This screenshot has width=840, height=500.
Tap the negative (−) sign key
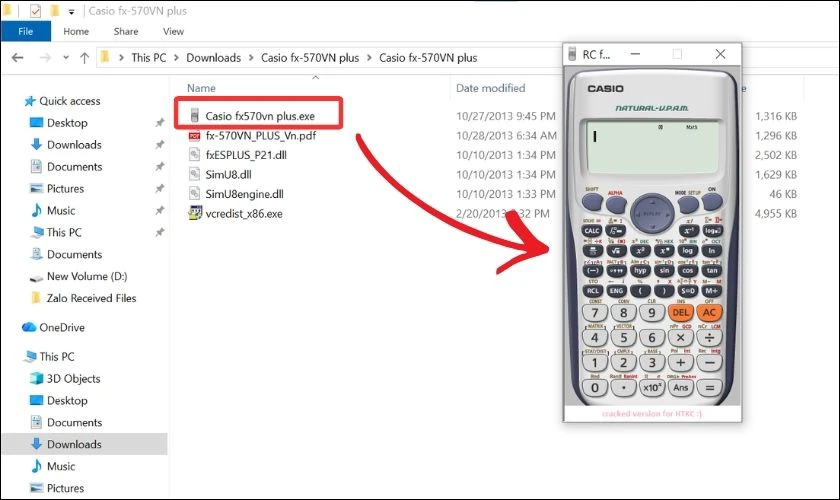coord(592,271)
